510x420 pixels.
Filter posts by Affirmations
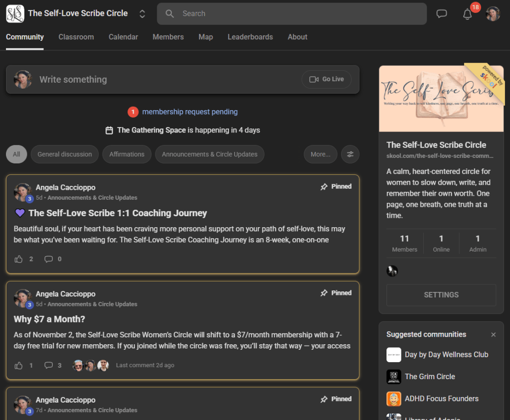[x=127, y=154]
